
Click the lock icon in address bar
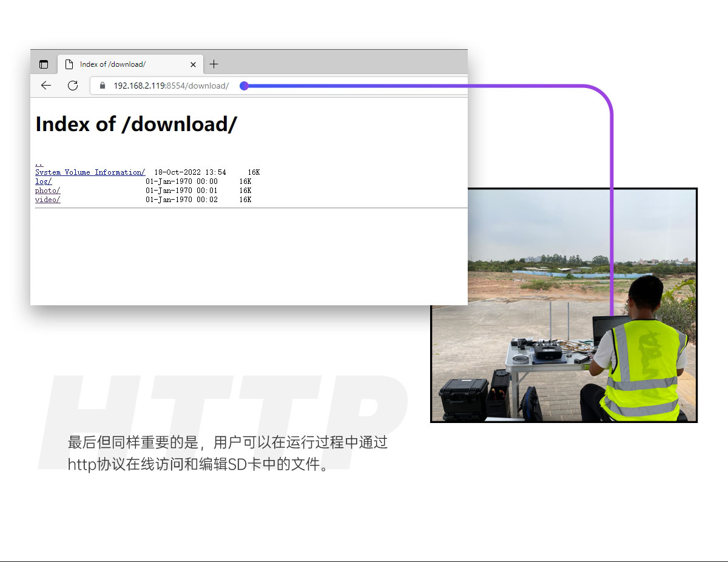click(102, 86)
